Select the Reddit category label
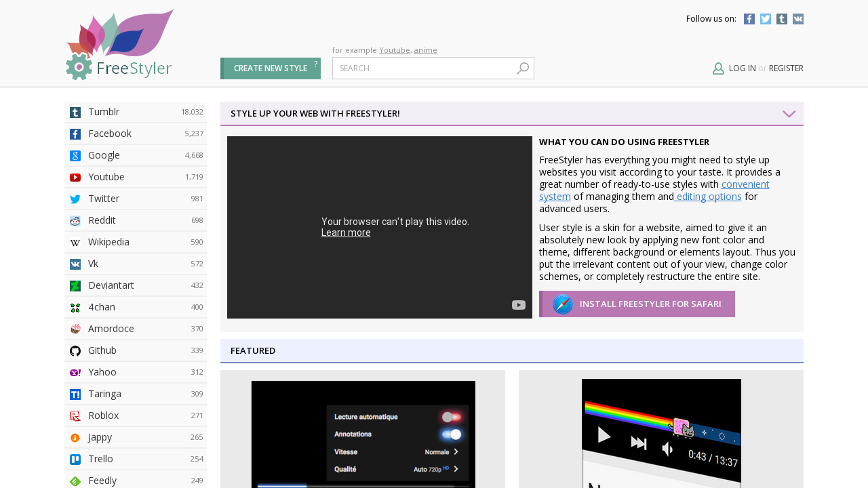Image resolution: width=868 pixels, height=488 pixels. click(x=102, y=220)
